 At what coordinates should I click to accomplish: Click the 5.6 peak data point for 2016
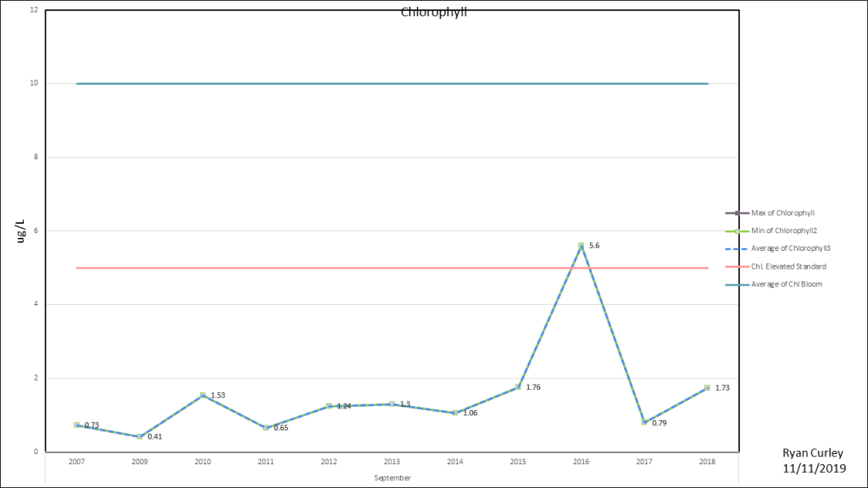[x=581, y=246]
